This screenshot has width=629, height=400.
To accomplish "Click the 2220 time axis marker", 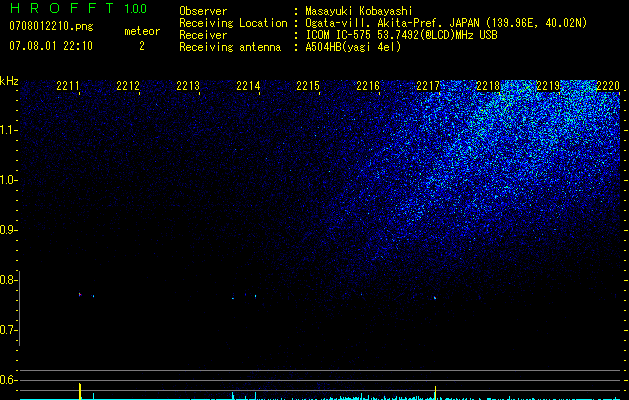I will click(608, 86).
